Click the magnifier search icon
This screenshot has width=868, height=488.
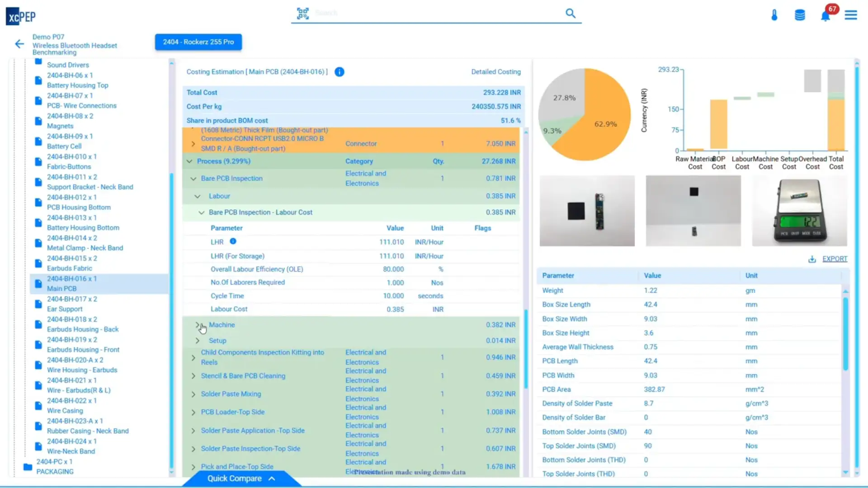click(x=571, y=13)
